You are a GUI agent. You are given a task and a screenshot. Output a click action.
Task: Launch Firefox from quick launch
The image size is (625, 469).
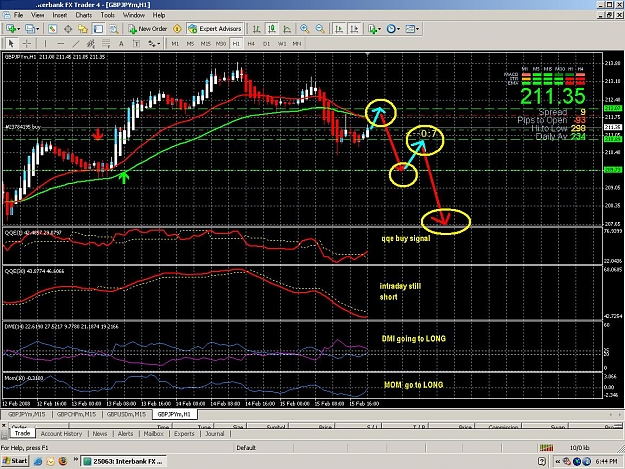[x=63, y=461]
